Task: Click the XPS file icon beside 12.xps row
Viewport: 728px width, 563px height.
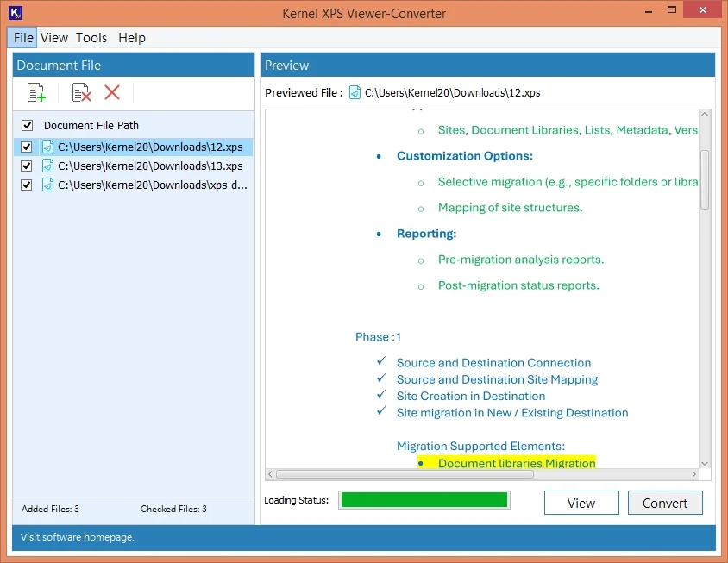Action: pos(47,147)
